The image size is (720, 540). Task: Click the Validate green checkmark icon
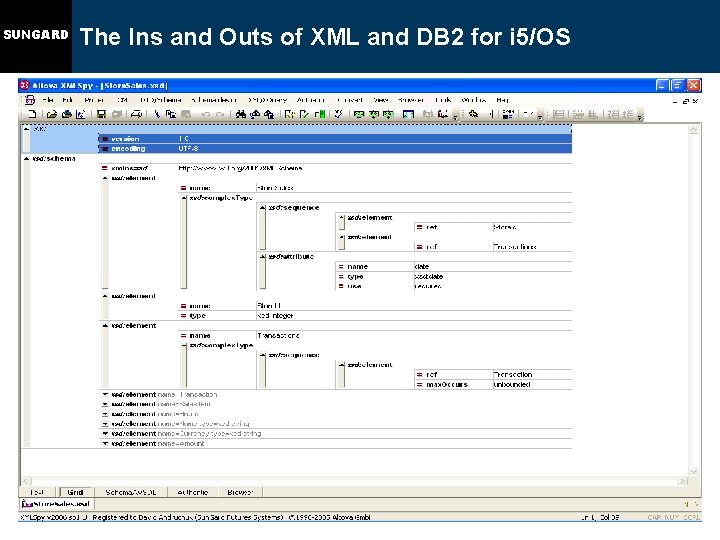click(304, 114)
